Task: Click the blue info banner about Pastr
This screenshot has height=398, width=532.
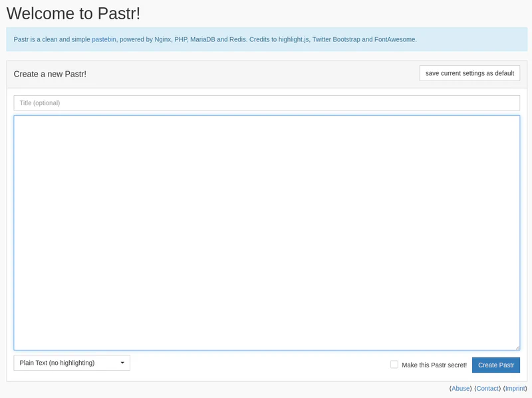Action: [x=266, y=41]
